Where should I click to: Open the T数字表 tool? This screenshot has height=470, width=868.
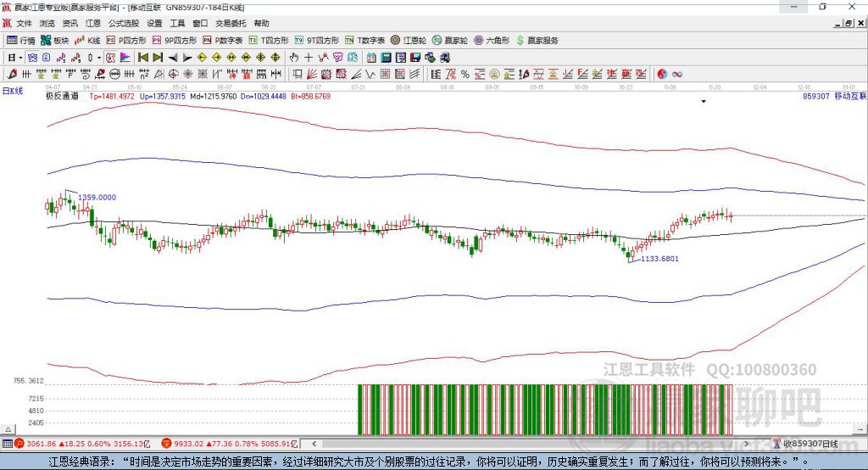pyautogui.click(x=364, y=41)
